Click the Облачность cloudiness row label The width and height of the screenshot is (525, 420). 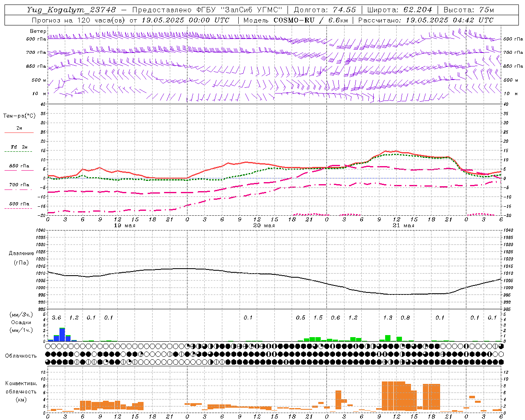[x=21, y=356]
